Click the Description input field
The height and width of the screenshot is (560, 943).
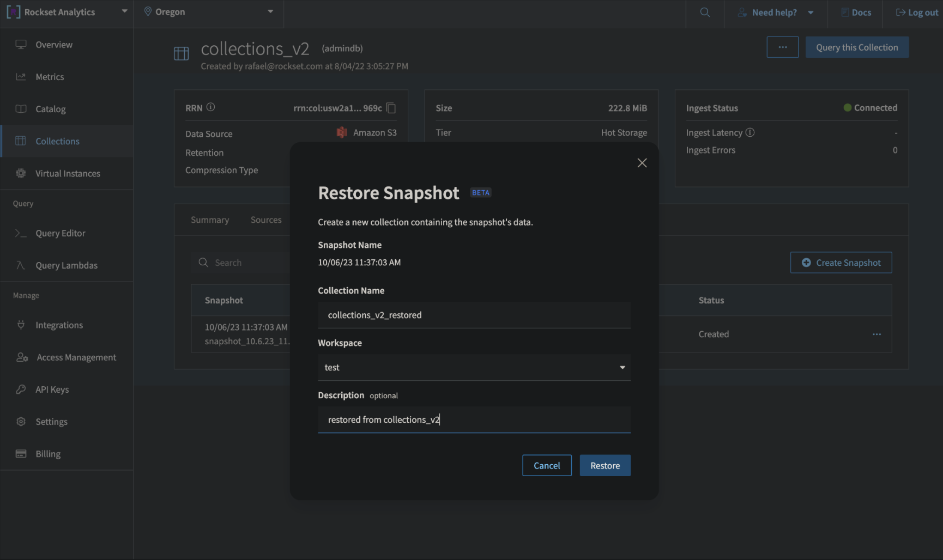474,420
